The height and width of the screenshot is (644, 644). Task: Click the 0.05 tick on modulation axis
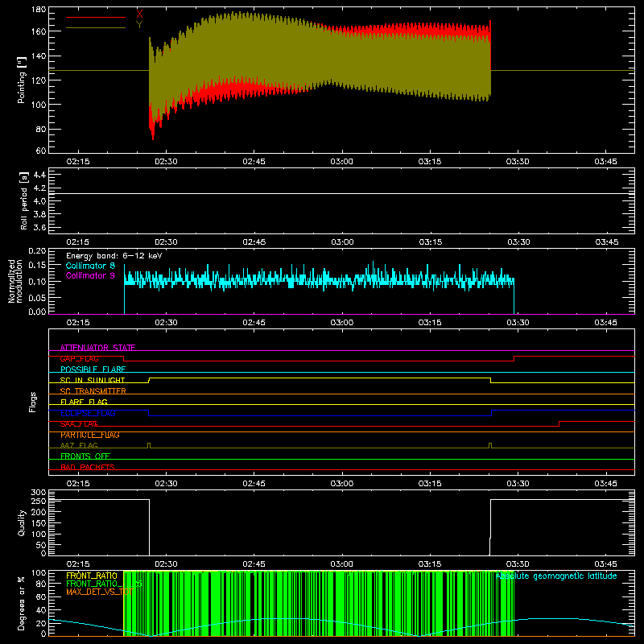[x=37, y=297]
